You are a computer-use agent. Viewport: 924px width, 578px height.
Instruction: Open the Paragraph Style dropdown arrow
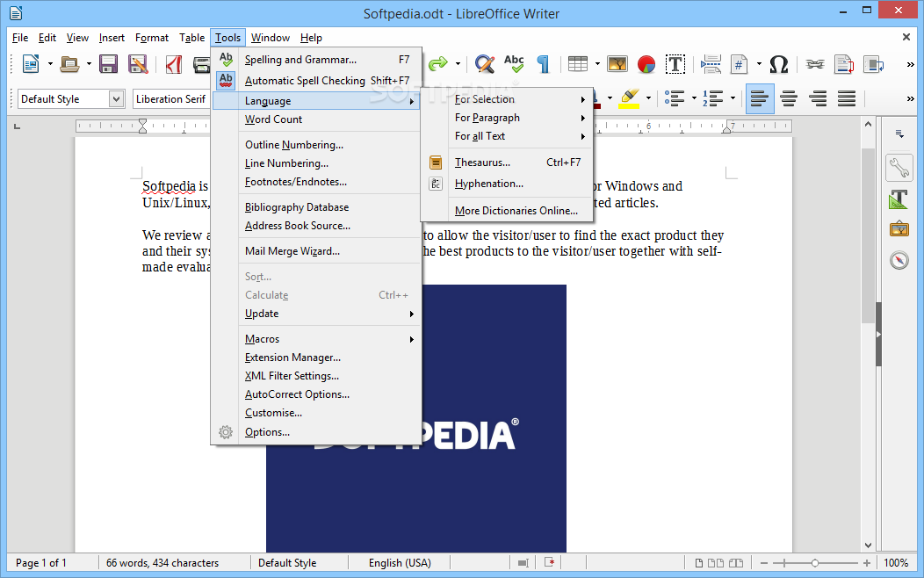click(116, 99)
